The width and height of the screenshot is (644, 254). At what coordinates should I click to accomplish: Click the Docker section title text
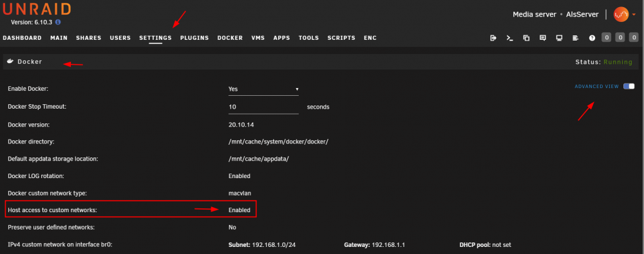30,62
